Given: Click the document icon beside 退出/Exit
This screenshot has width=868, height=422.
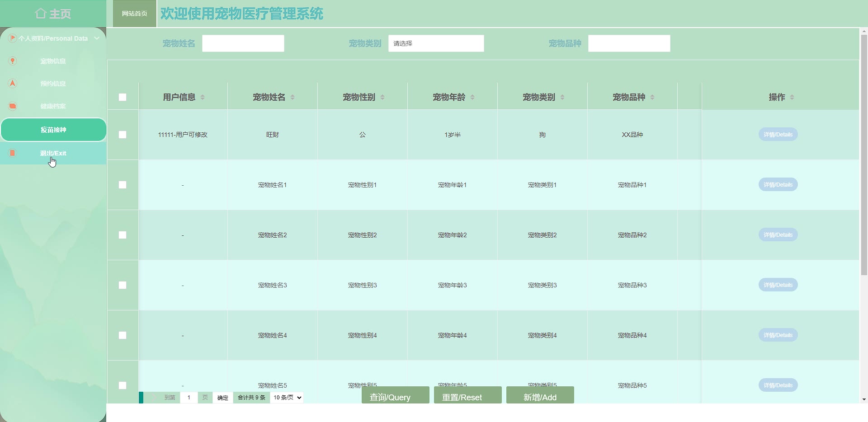Looking at the screenshot, I should tap(13, 153).
